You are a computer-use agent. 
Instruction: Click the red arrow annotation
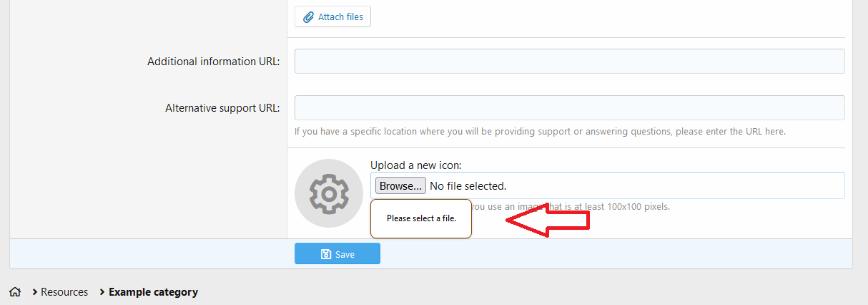point(547,219)
